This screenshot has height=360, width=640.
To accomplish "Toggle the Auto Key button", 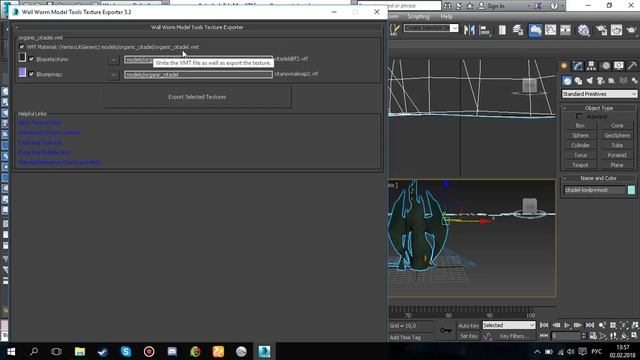I will 468,326.
